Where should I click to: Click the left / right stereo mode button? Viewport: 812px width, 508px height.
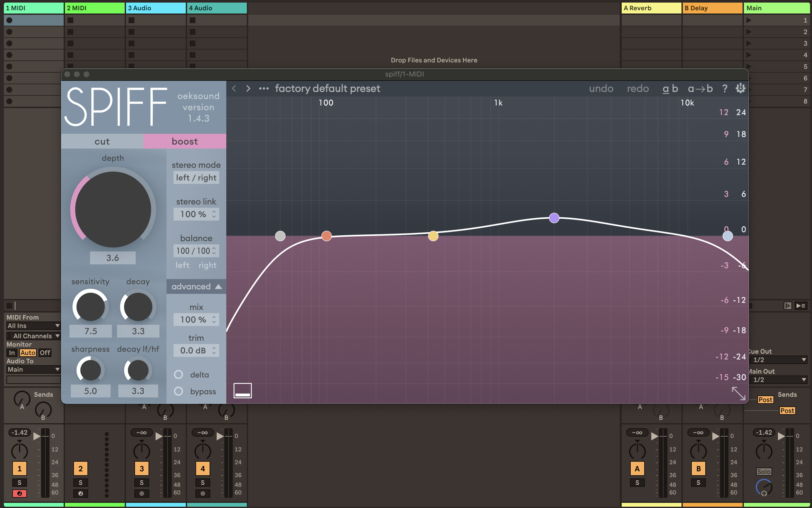click(196, 178)
